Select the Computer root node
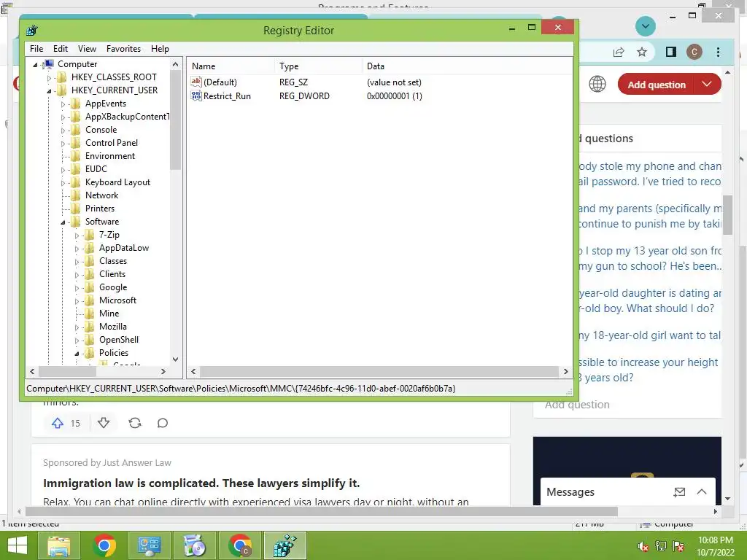 pyautogui.click(x=77, y=64)
